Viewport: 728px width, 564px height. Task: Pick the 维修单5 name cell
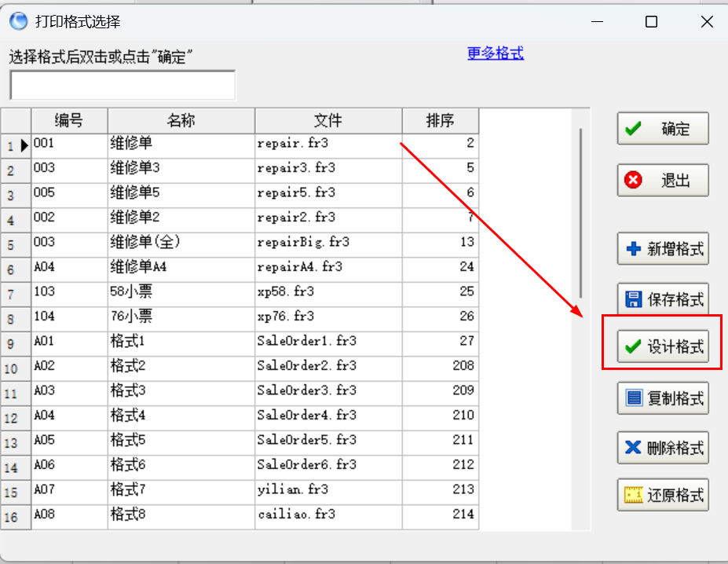click(x=181, y=195)
